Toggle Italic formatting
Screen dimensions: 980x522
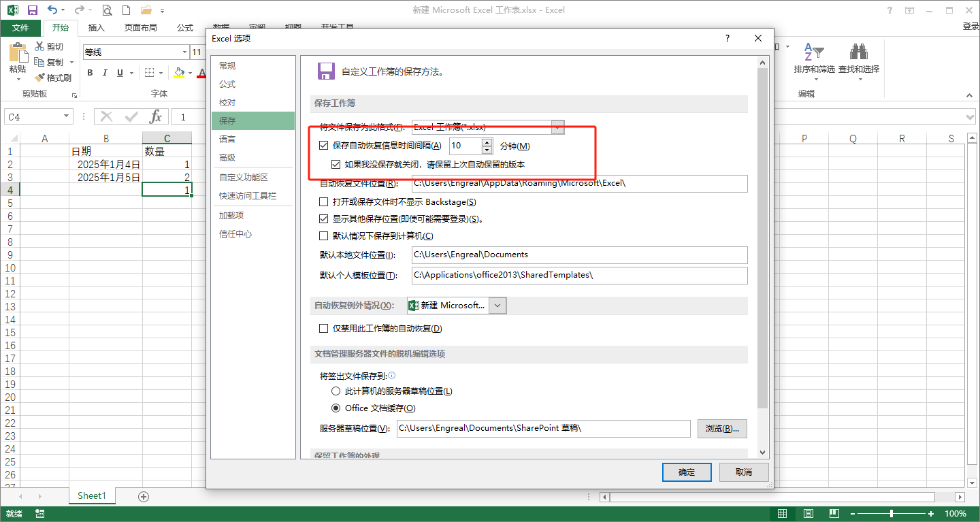[x=105, y=73]
